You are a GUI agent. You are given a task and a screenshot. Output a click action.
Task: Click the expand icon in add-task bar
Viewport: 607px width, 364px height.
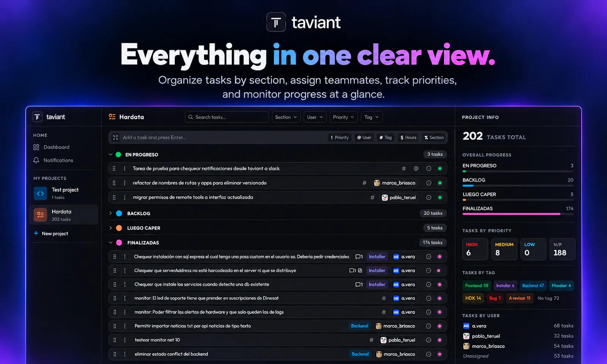(115, 138)
